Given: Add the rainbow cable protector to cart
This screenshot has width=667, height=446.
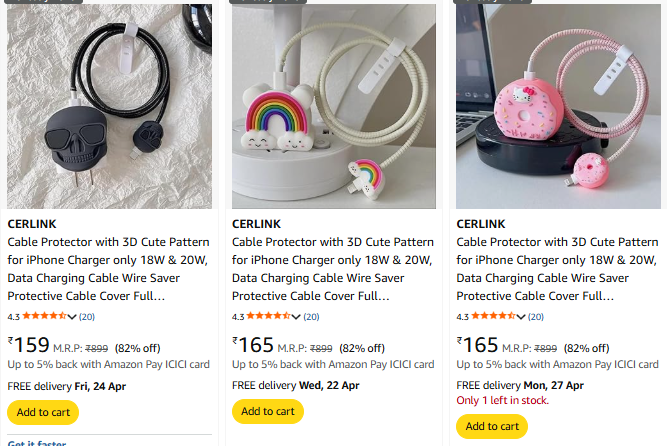Looking at the screenshot, I should pyautogui.click(x=268, y=412).
